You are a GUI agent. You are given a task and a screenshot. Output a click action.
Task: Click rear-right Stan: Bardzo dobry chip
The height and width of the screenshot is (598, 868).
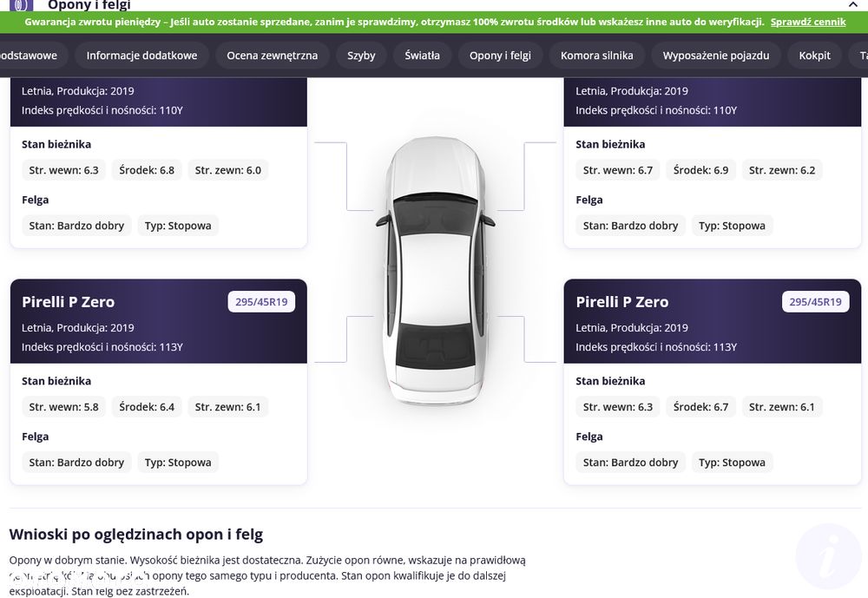pyautogui.click(x=630, y=463)
